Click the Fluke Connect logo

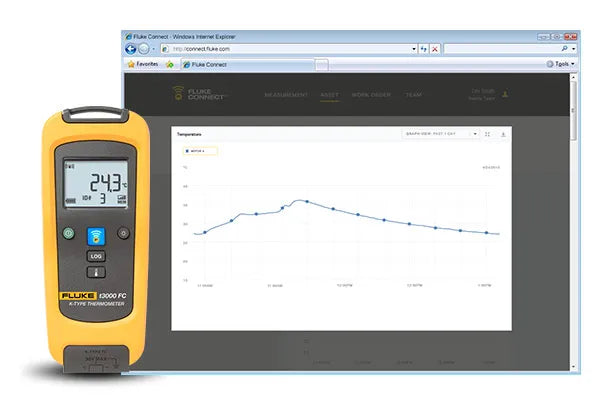pos(201,95)
